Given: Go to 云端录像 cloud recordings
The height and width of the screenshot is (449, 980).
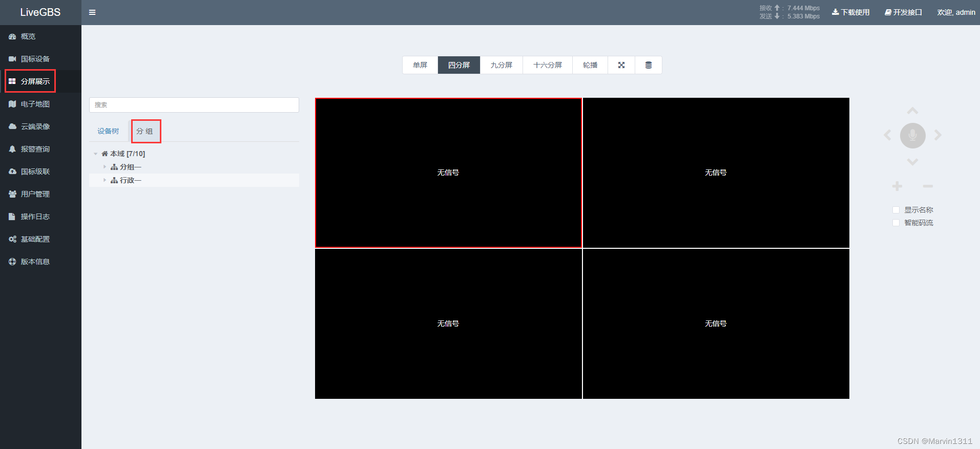Looking at the screenshot, I should (x=40, y=126).
